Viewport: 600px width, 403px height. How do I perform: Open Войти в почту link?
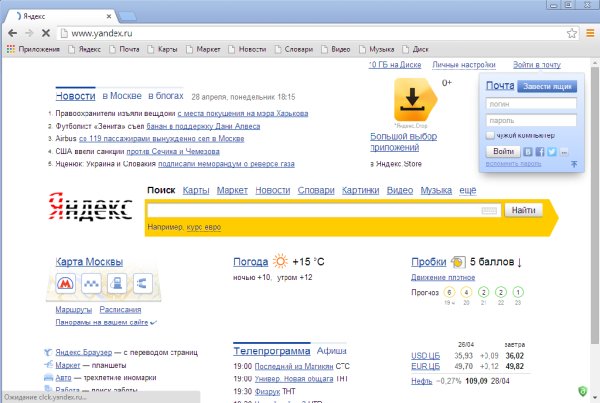coord(536,65)
